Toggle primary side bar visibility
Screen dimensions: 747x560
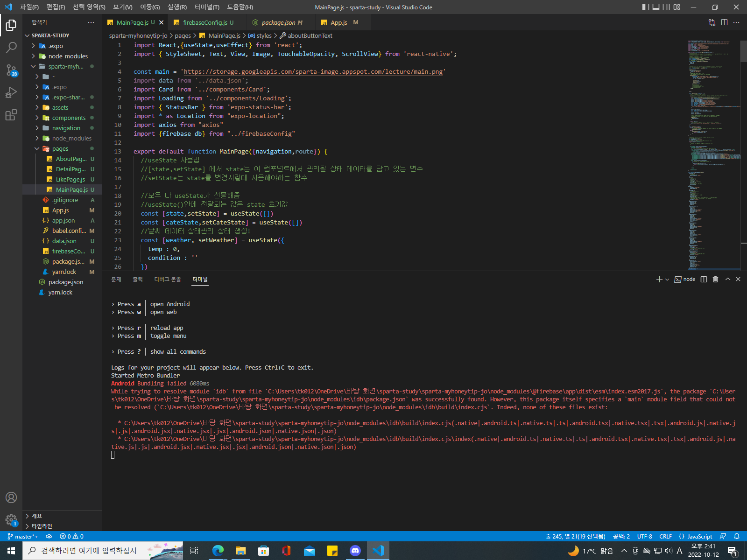pos(646,7)
